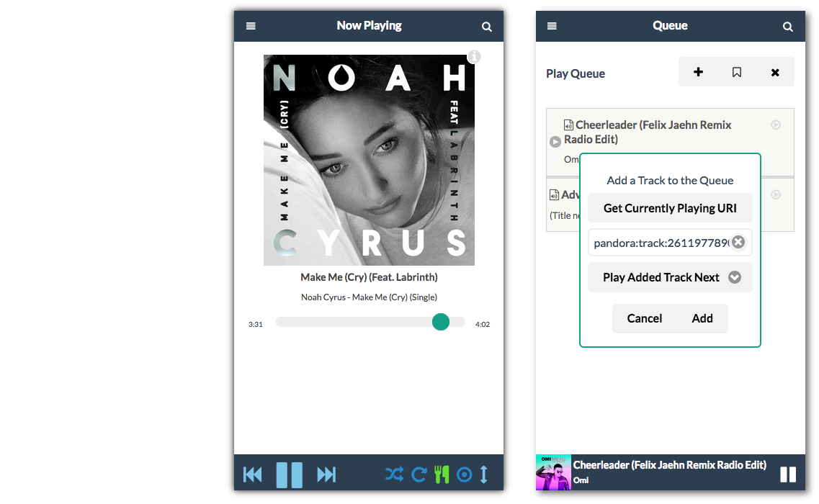
Task: Toggle repeat mode
Action: tap(419, 474)
